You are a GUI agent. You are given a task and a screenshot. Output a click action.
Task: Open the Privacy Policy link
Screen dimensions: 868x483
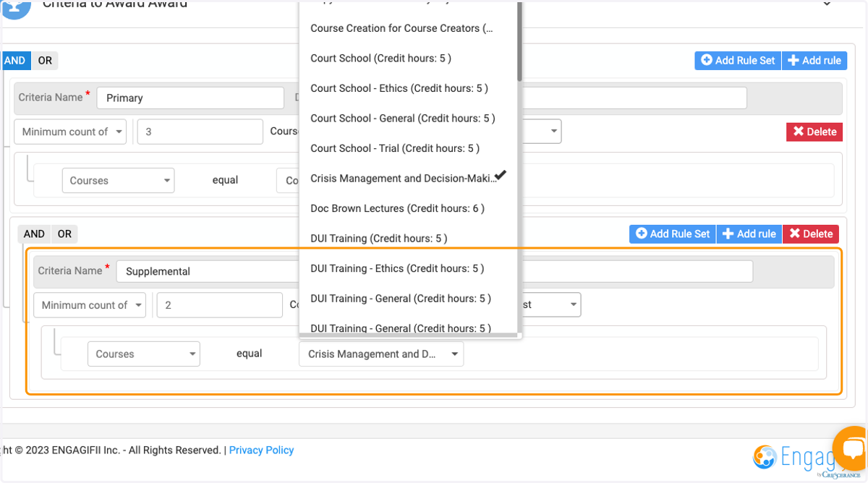(x=261, y=450)
